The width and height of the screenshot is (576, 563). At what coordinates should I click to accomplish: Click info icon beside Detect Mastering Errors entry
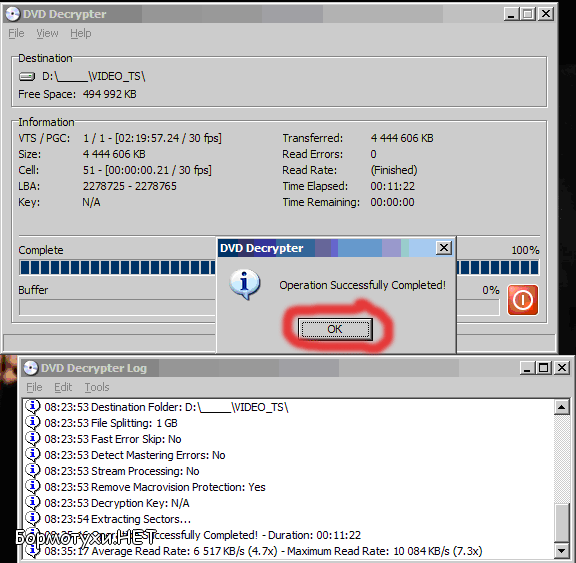[x=33, y=454]
